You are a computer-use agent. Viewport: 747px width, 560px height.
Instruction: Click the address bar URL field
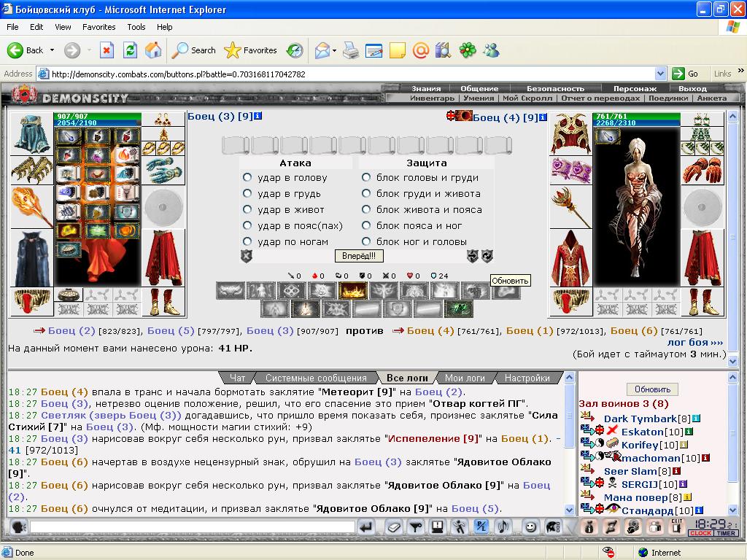352,74
